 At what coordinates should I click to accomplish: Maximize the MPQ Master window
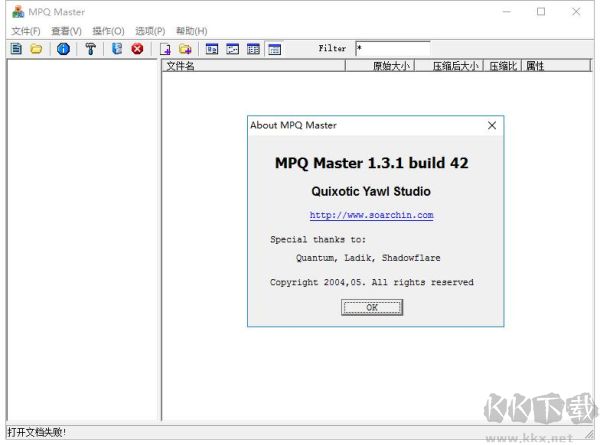click(x=541, y=12)
